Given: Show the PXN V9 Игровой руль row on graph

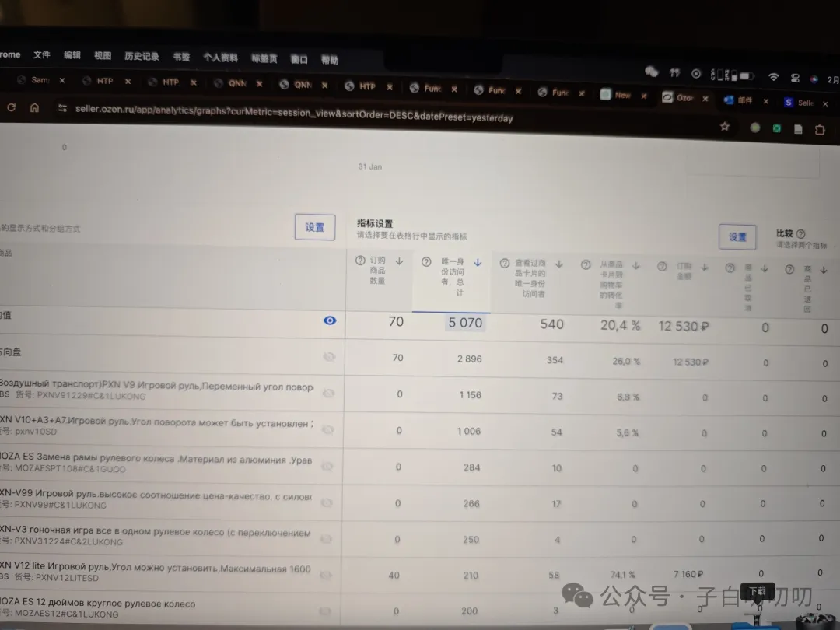Looking at the screenshot, I should (328, 393).
